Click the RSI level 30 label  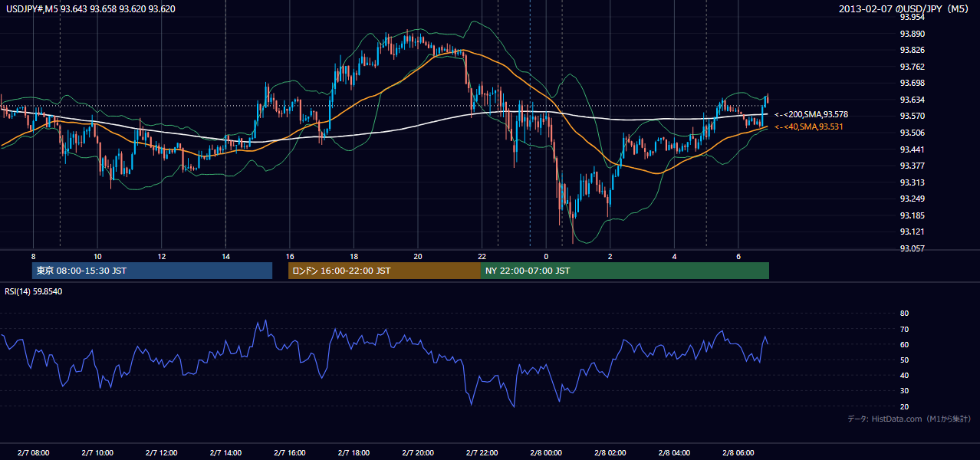[x=904, y=391]
